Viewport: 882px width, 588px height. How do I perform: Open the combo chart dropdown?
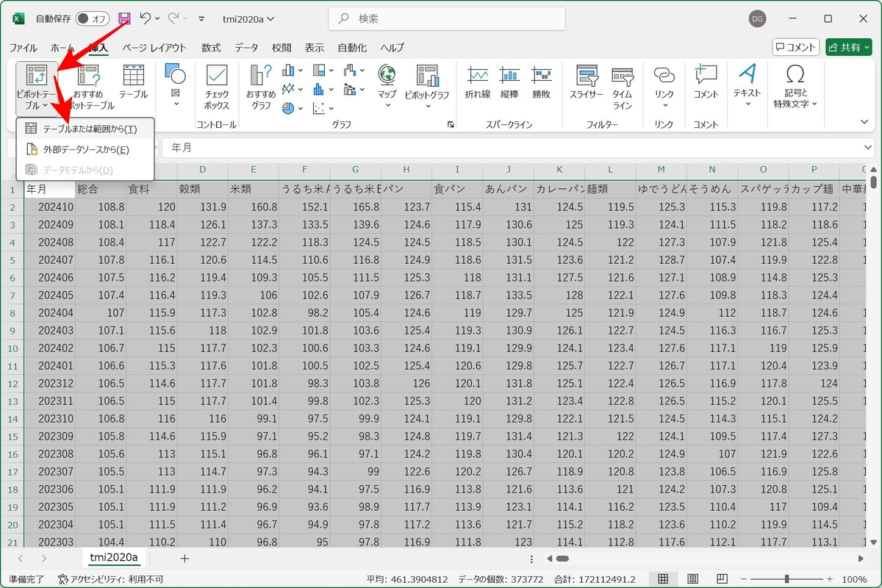pos(354,89)
